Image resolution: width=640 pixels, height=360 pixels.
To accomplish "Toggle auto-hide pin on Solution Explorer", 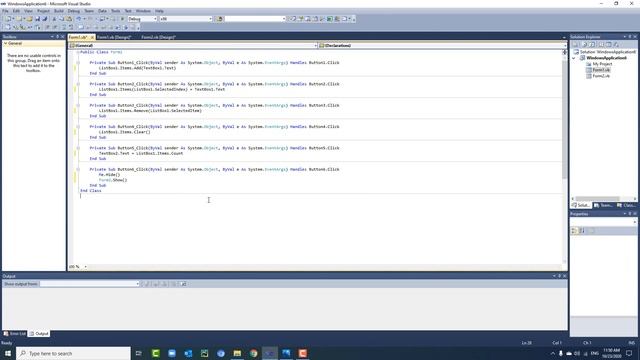I will tap(629, 37).
